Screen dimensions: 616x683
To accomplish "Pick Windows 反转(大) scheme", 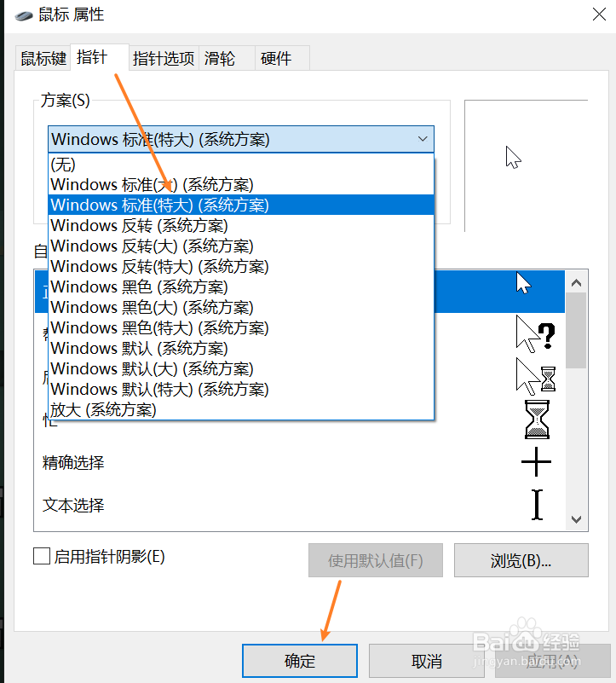I will tap(241, 246).
